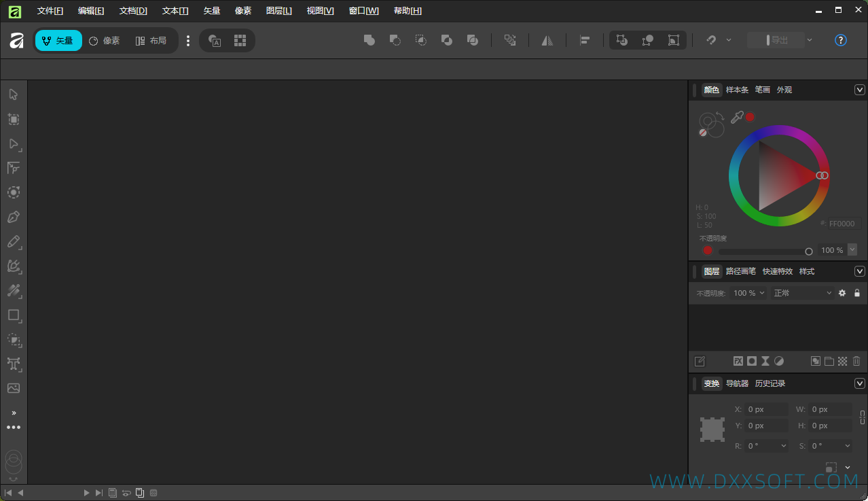
Task: Select the Vector Brush tool
Action: point(14,266)
